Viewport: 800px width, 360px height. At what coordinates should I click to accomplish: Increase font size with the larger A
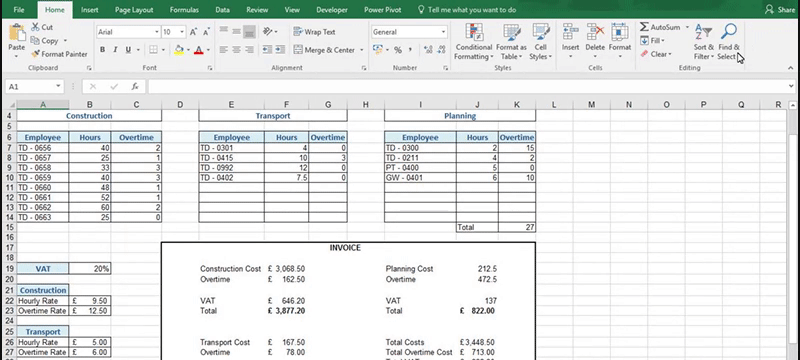193,32
